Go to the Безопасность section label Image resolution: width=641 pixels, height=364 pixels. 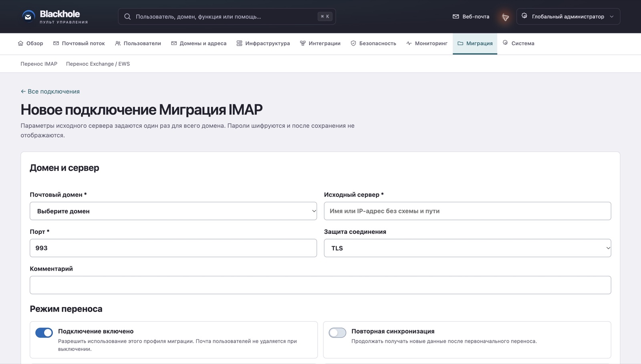(x=377, y=43)
